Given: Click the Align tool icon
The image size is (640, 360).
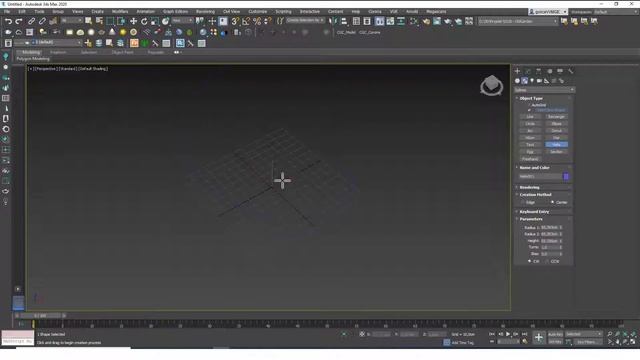Looking at the screenshot, I should (x=344, y=21).
